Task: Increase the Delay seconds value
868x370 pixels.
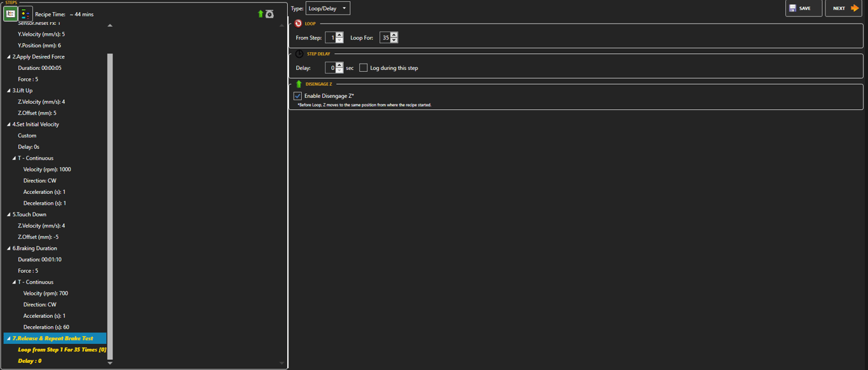Action: [339, 65]
